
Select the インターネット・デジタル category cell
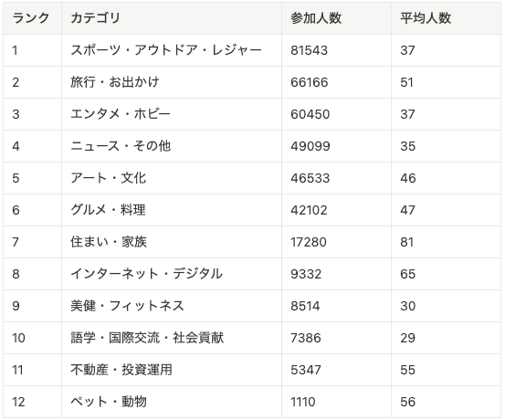point(172,274)
